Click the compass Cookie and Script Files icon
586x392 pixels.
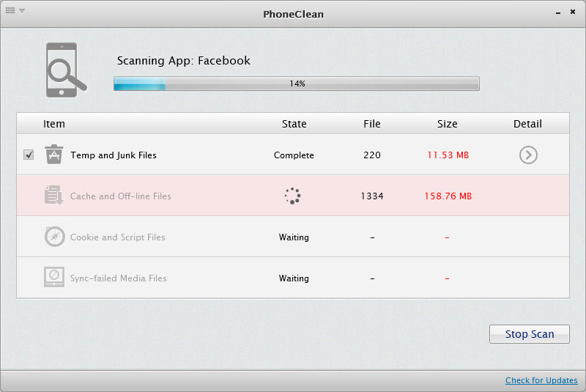coord(54,237)
